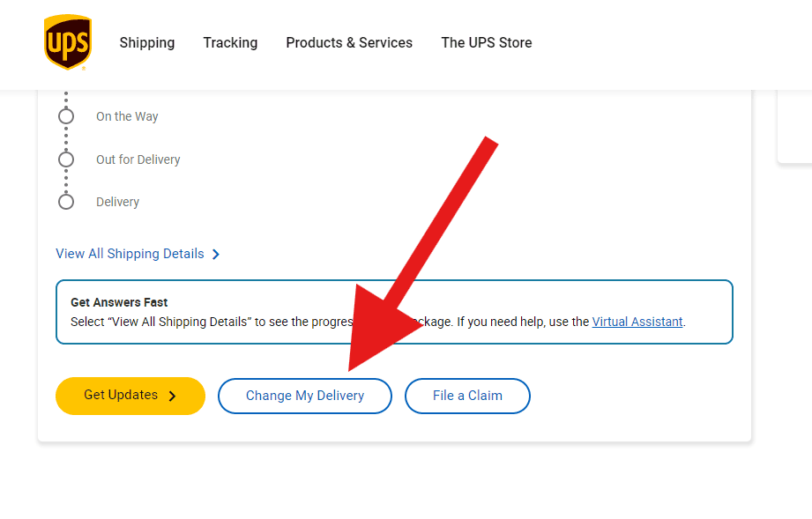Click chevron beside View All Shipping Details
The width and height of the screenshot is (812, 519).
click(x=216, y=254)
